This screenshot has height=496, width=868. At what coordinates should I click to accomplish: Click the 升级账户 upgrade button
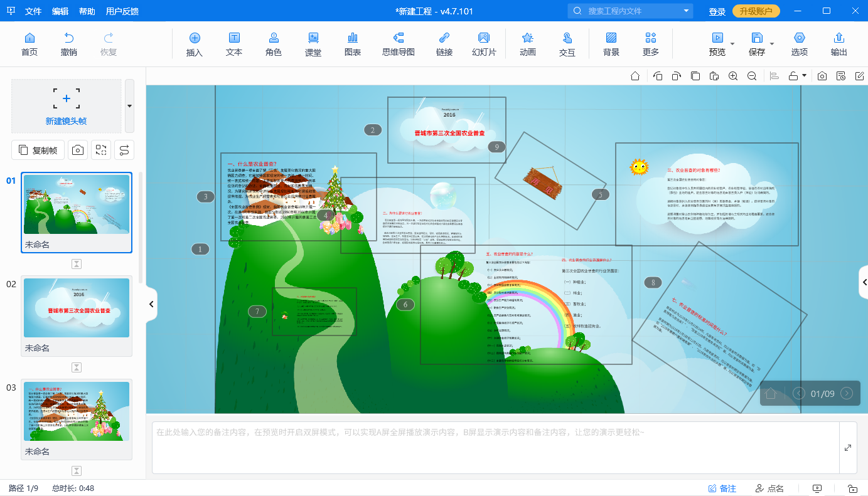pyautogui.click(x=756, y=11)
